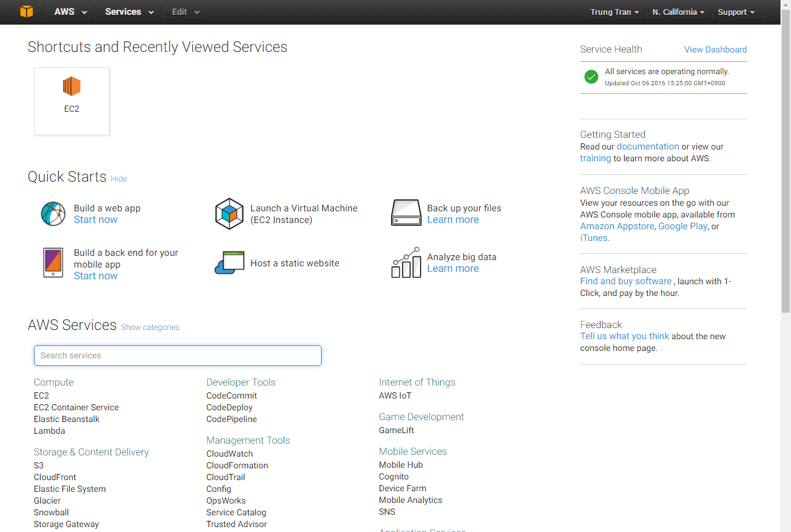This screenshot has width=791, height=532.
Task: Click Show categories next to AWS Services
Action: click(x=150, y=327)
